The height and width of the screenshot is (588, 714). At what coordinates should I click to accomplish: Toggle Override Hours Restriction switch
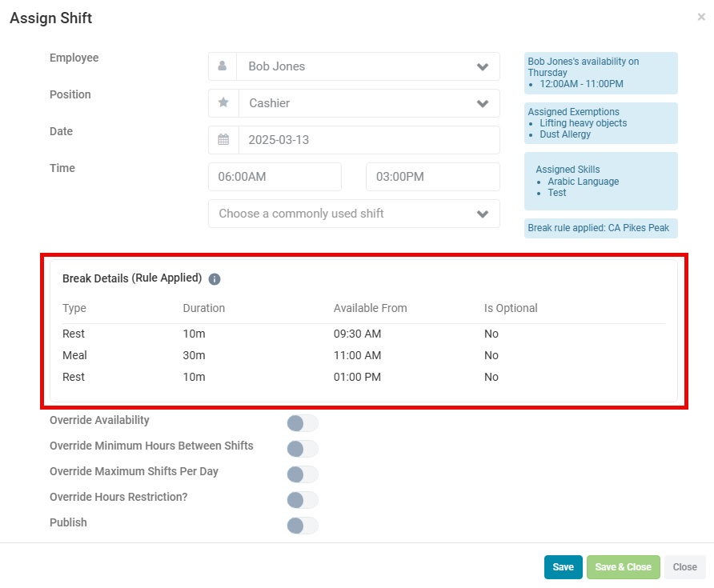(x=302, y=500)
